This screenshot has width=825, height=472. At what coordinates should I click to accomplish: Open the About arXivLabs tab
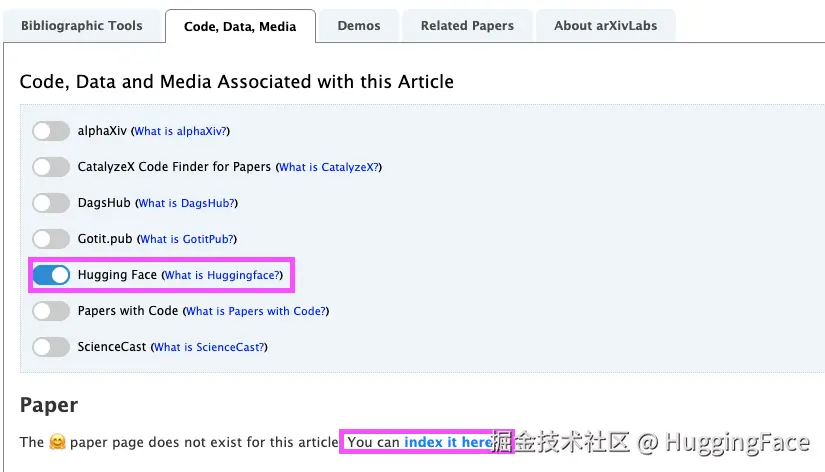pyautogui.click(x=605, y=26)
